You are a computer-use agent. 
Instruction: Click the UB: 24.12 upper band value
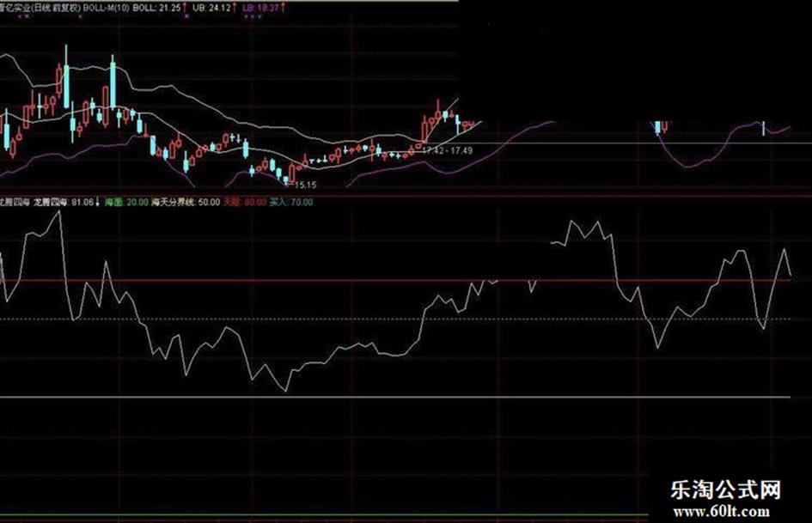click(x=211, y=8)
